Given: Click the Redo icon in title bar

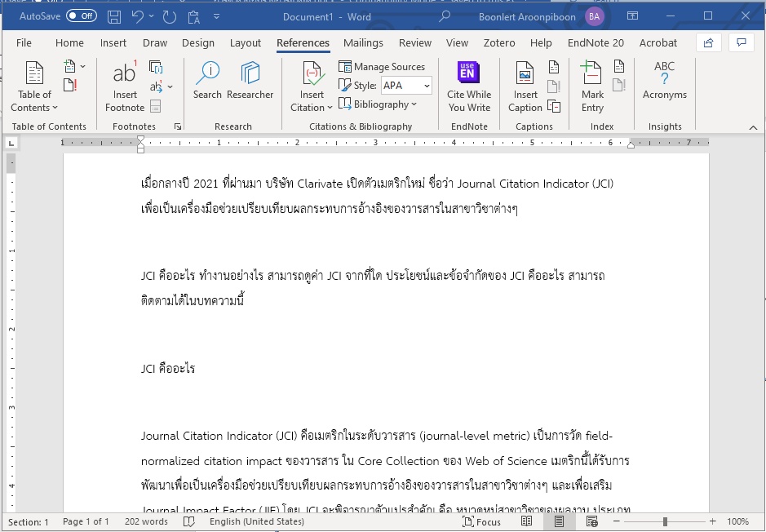Looking at the screenshot, I should 169,17.
